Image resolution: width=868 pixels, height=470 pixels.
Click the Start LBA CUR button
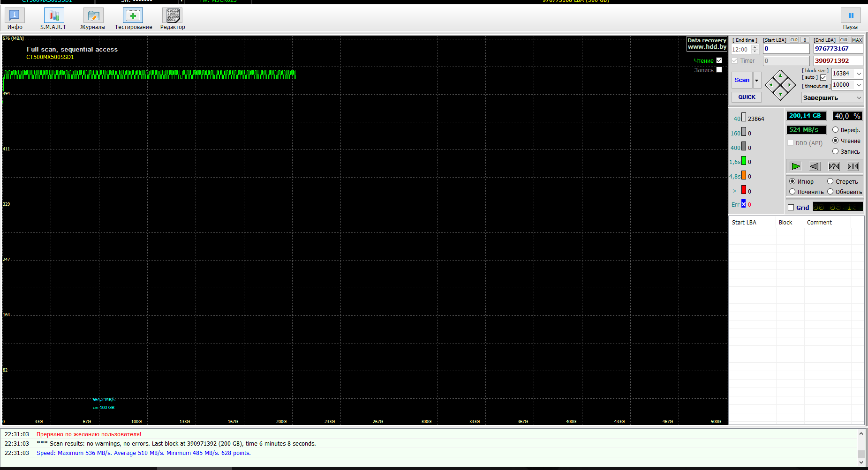pos(794,40)
